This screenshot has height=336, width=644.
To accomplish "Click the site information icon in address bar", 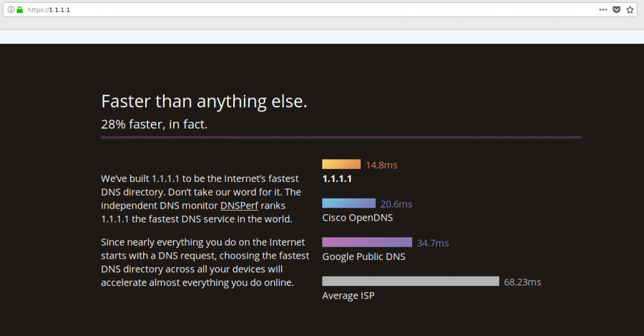I will pos(11,9).
